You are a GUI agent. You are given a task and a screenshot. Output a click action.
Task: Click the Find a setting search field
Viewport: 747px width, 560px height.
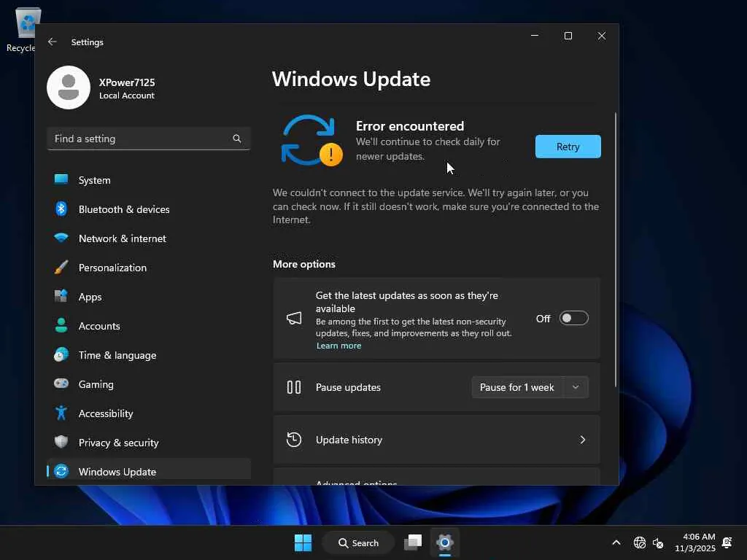point(149,139)
